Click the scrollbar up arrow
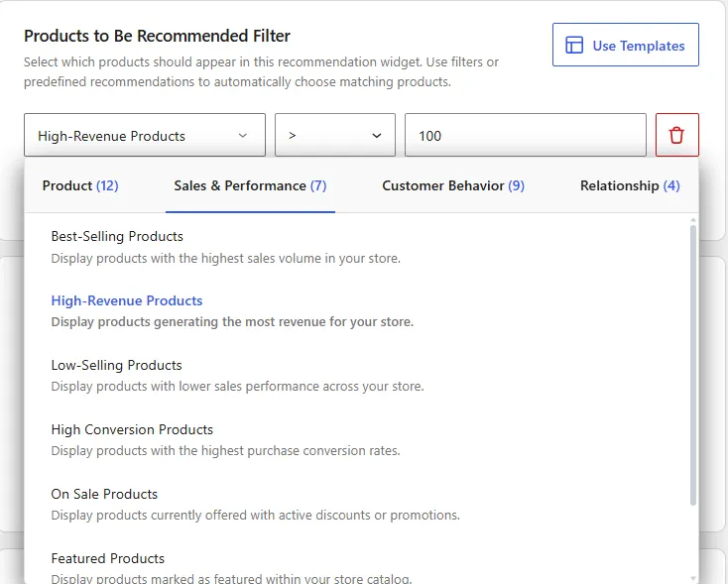728x584 pixels. pyautogui.click(x=693, y=220)
